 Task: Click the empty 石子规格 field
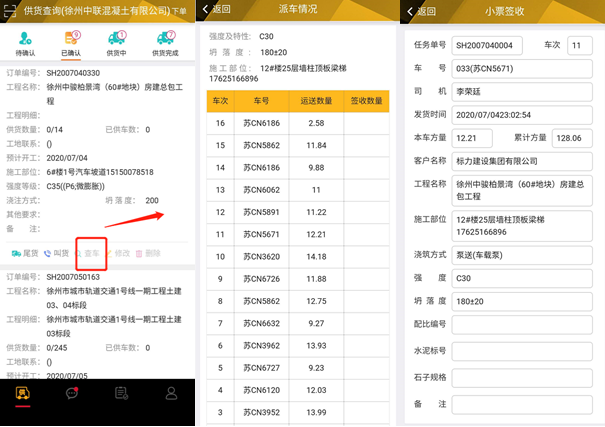[x=522, y=378]
